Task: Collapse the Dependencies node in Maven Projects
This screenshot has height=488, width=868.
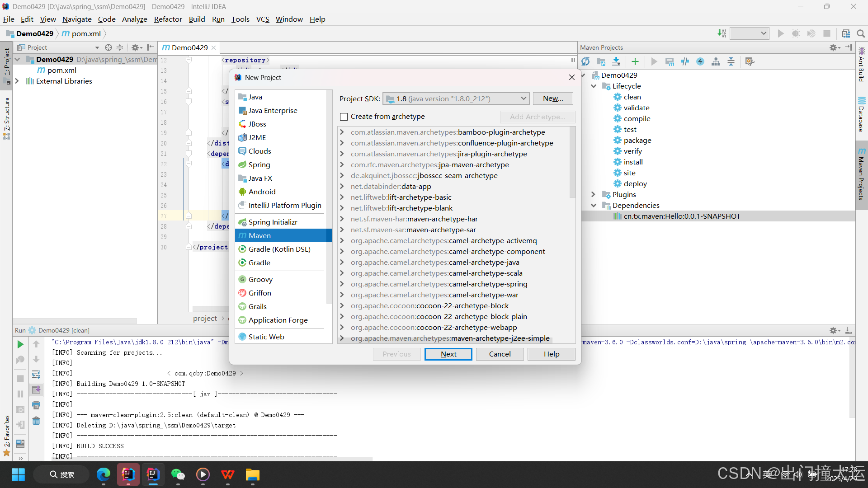Action: click(x=593, y=205)
